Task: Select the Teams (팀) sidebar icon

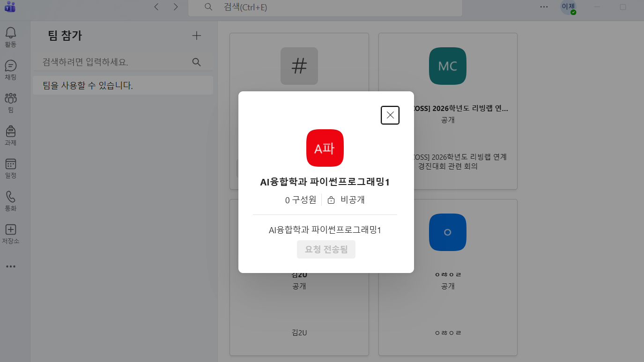Action: [x=10, y=102]
